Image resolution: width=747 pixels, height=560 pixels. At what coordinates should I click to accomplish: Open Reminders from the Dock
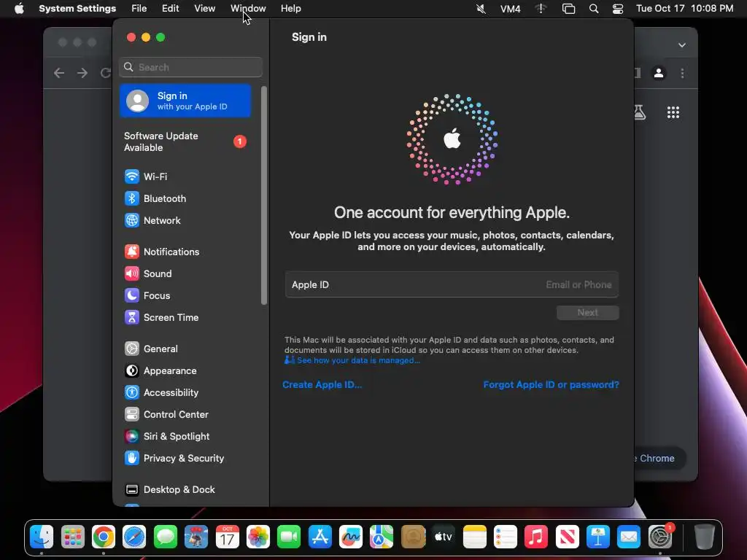point(506,537)
